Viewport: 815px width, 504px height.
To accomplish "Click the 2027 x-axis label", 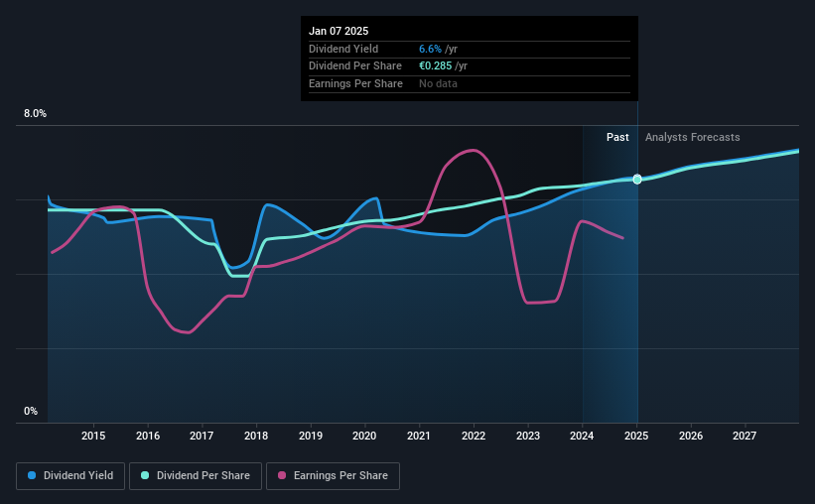I will pyautogui.click(x=745, y=436).
